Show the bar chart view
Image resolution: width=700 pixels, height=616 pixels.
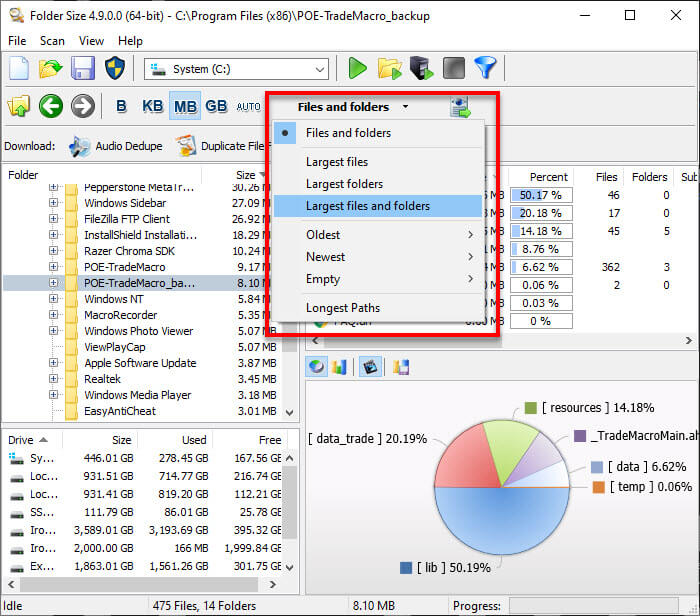click(339, 367)
